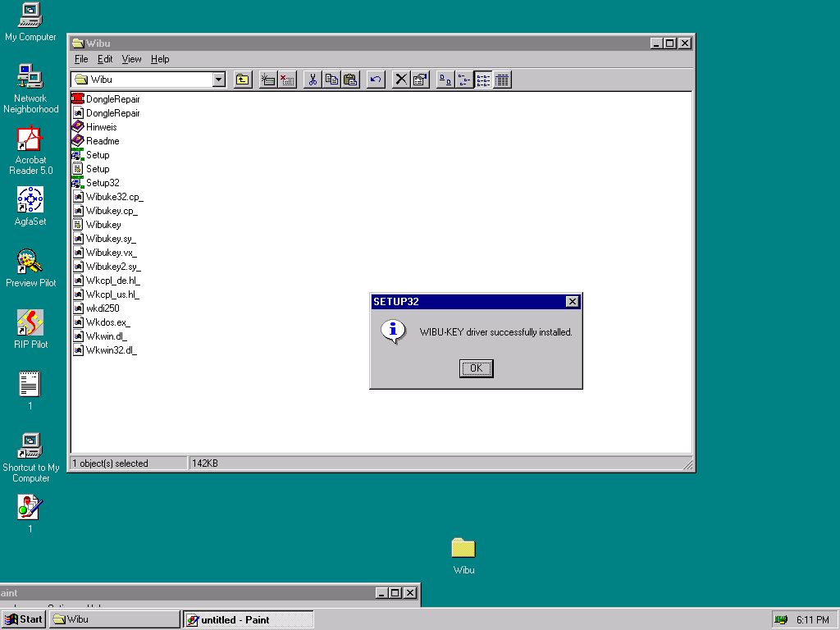Open the Start menu

(x=24, y=620)
